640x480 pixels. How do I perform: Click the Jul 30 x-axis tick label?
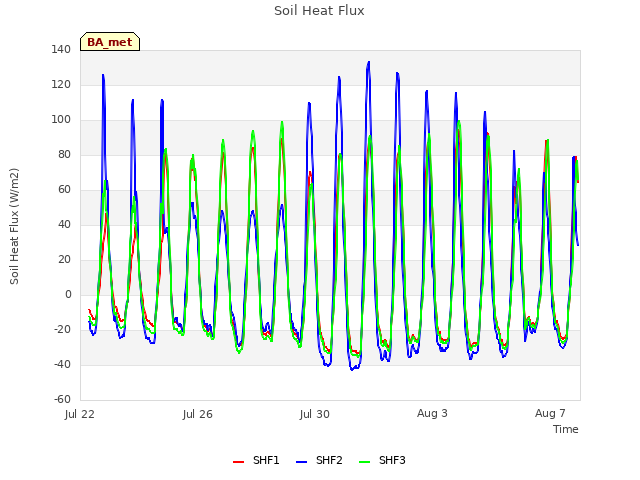315,414
